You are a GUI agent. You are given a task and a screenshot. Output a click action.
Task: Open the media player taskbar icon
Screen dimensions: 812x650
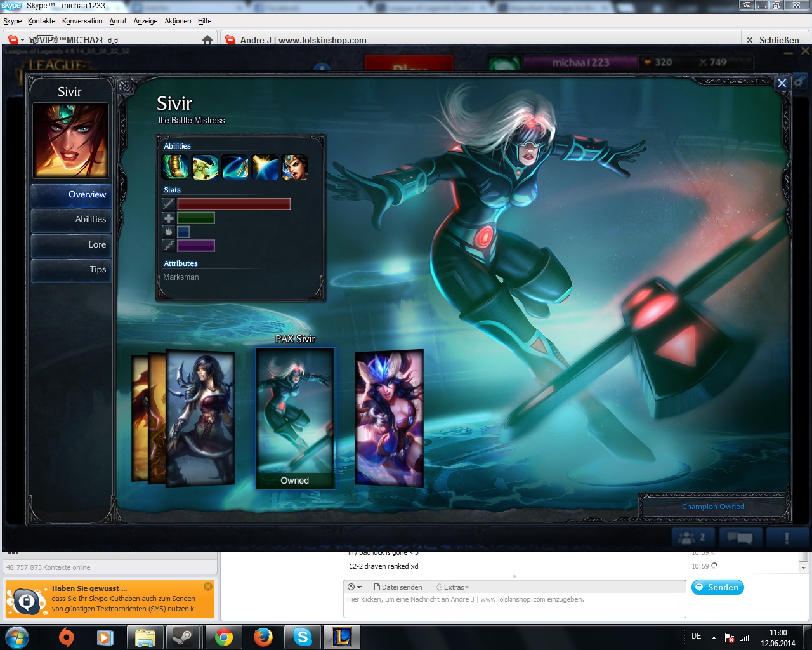[x=105, y=637]
